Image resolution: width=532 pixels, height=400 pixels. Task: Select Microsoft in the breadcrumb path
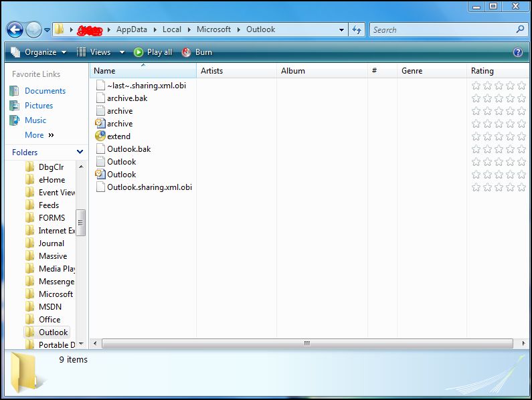[213, 29]
